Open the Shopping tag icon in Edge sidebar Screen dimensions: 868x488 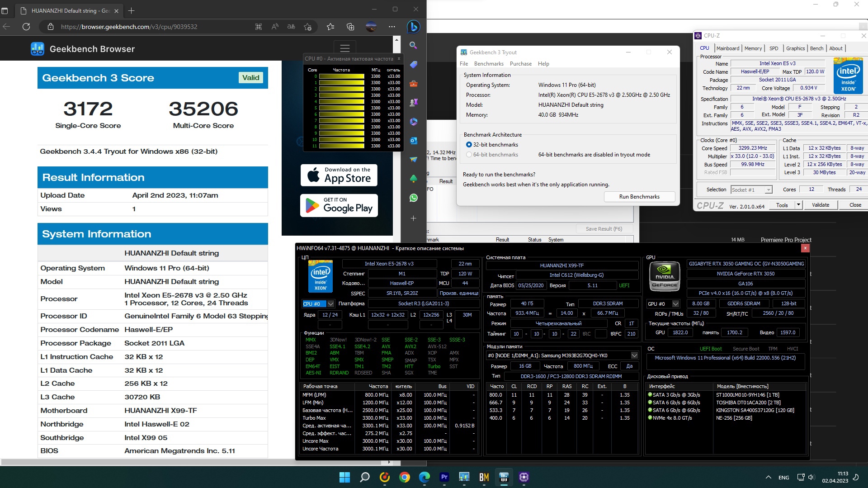(413, 65)
